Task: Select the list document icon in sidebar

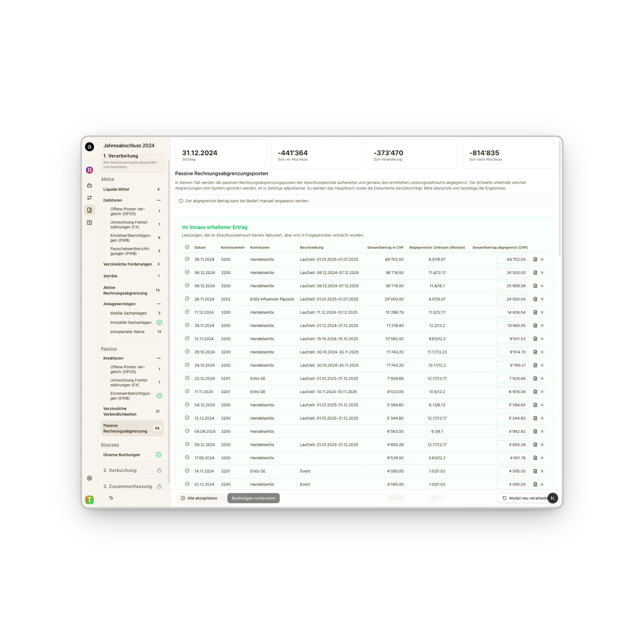Action: pyautogui.click(x=89, y=222)
